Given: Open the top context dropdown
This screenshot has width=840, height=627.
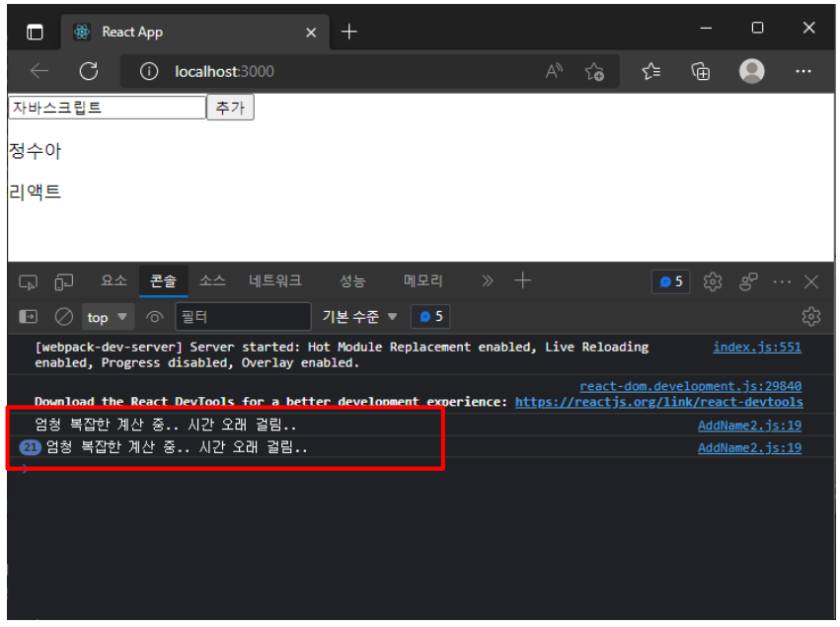Looking at the screenshot, I should click(108, 317).
